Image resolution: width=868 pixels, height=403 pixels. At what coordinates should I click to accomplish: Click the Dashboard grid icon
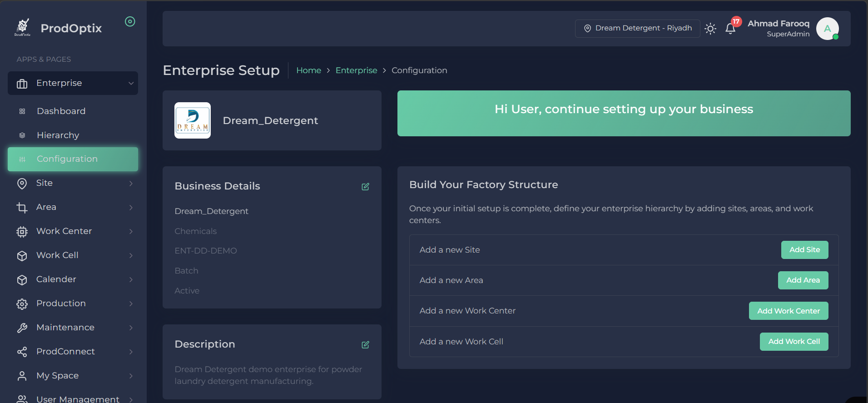[22, 111]
